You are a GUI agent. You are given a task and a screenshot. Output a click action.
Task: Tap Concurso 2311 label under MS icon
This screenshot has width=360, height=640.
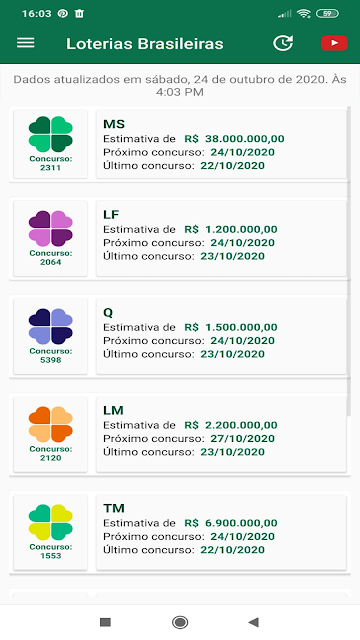tap(51, 163)
